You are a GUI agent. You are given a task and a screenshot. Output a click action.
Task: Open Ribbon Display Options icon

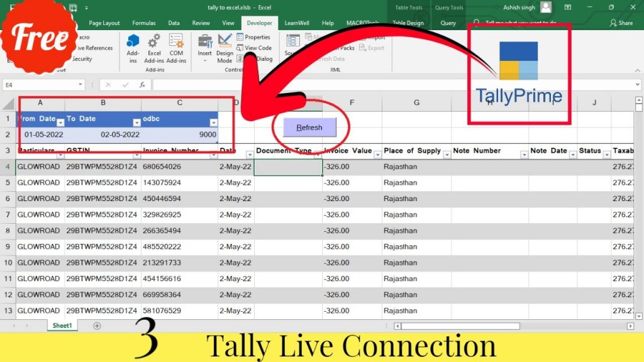point(568,8)
